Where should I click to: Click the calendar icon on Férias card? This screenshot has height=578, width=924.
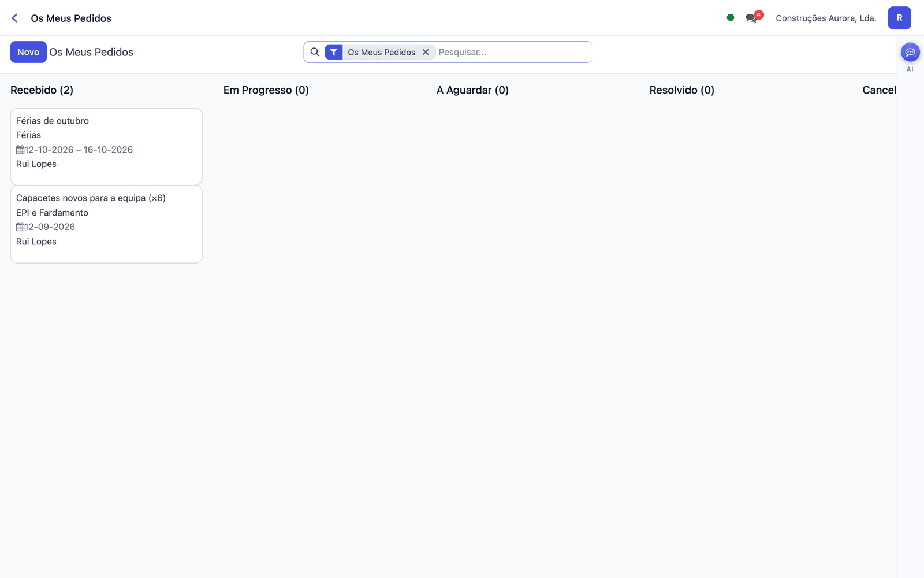[x=20, y=150]
